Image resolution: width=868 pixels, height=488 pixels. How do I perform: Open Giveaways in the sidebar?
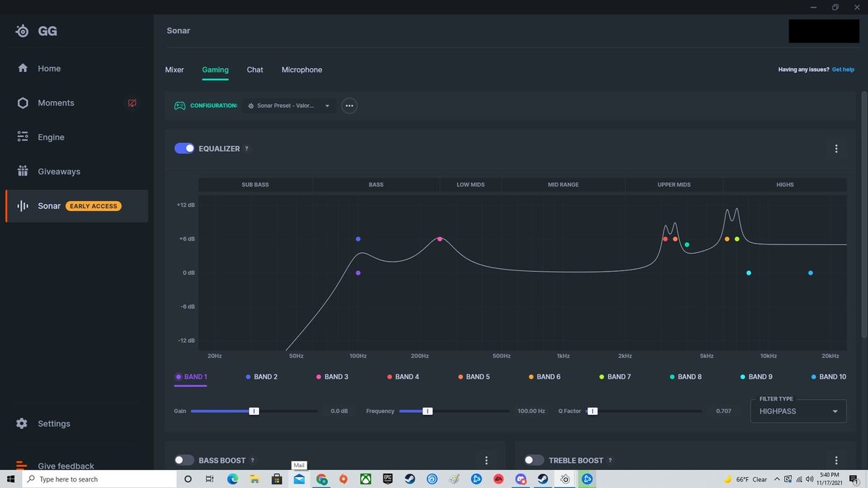[x=59, y=172]
